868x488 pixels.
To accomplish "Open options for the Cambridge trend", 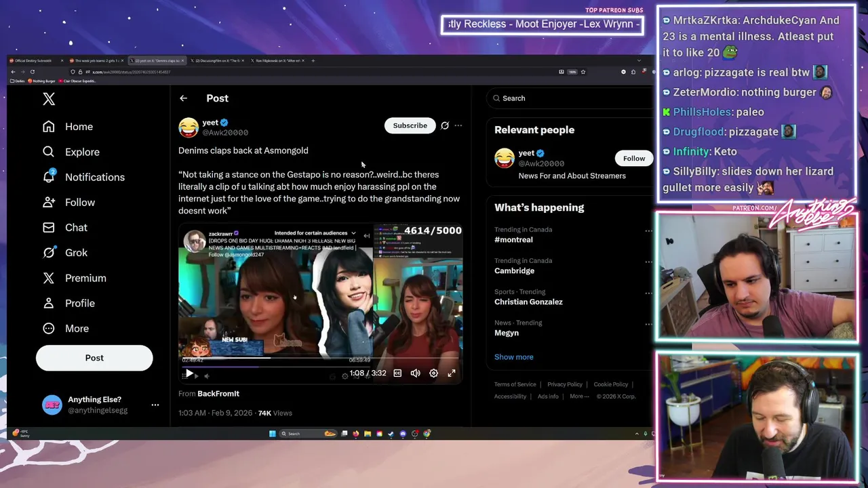I will (x=648, y=262).
